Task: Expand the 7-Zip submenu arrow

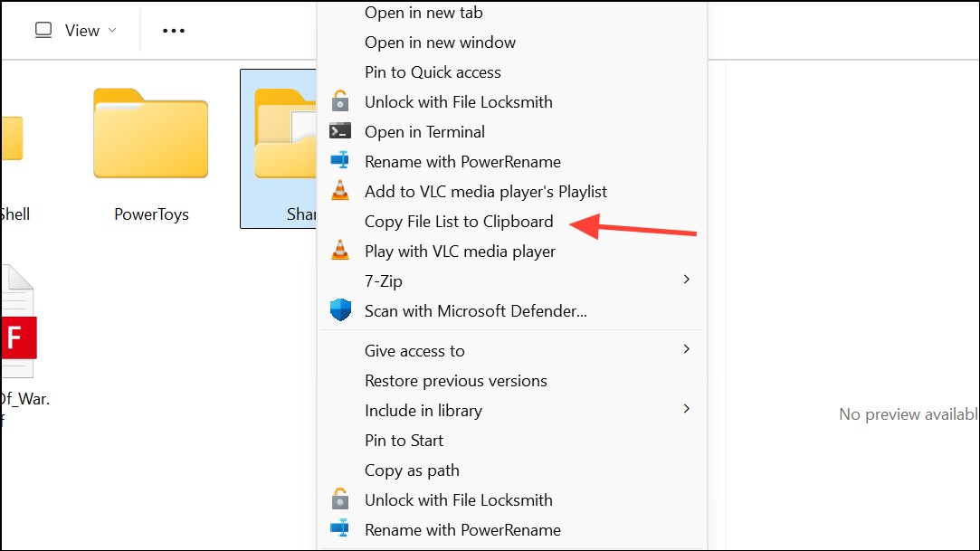Action: pyautogui.click(x=686, y=280)
